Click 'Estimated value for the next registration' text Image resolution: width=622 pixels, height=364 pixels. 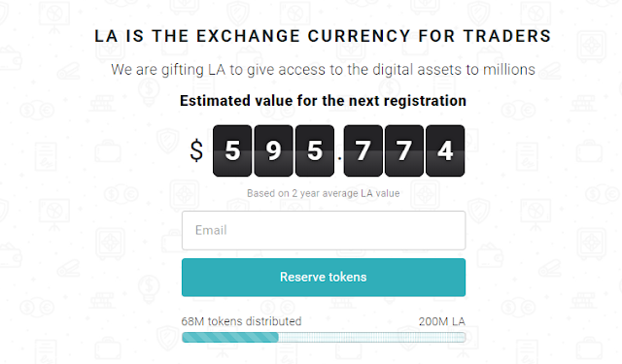point(323,101)
